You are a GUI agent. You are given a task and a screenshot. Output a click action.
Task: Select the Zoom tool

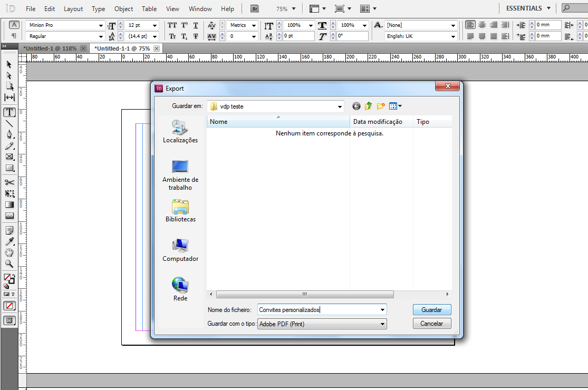[x=9, y=264]
